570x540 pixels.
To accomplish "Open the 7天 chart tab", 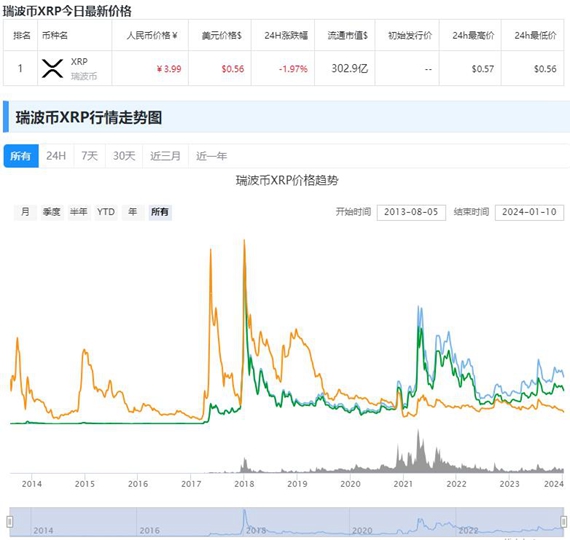I will pyautogui.click(x=89, y=156).
